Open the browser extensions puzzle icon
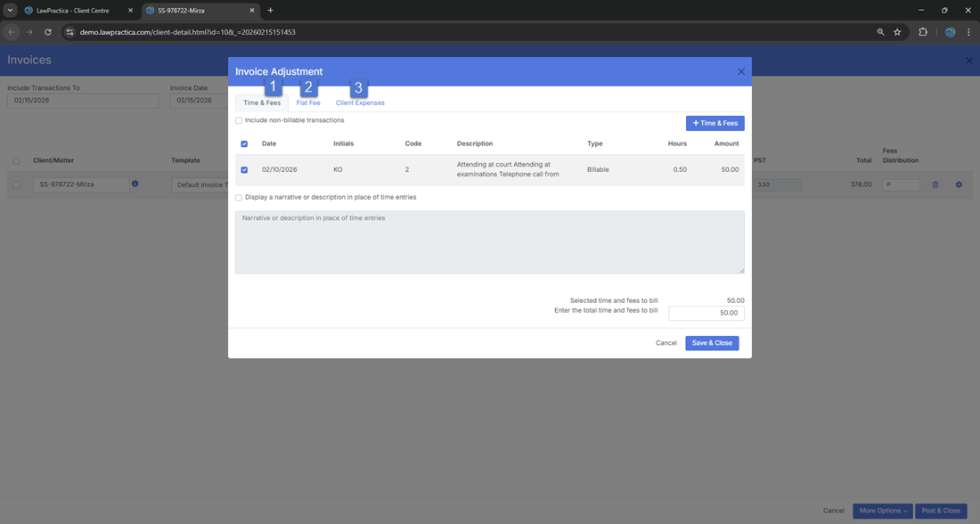 pos(923,32)
